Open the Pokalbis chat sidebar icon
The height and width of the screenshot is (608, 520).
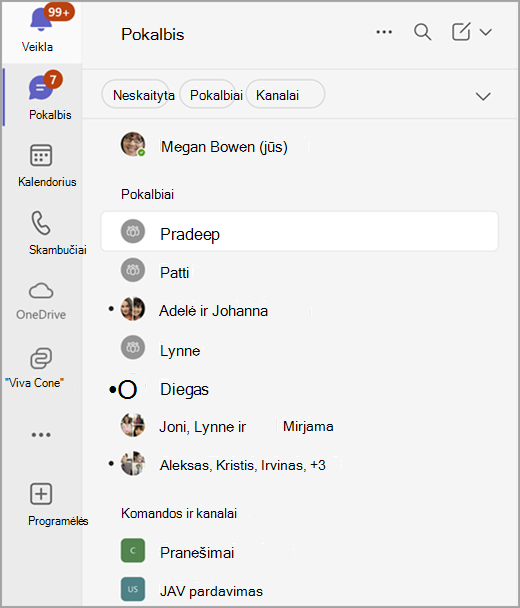(x=41, y=87)
